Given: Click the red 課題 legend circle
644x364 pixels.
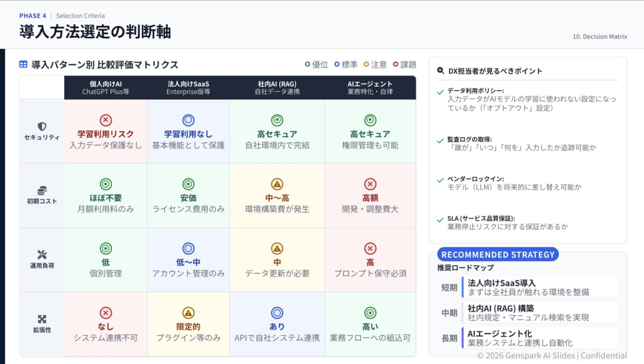Looking at the screenshot, I should 396,64.
